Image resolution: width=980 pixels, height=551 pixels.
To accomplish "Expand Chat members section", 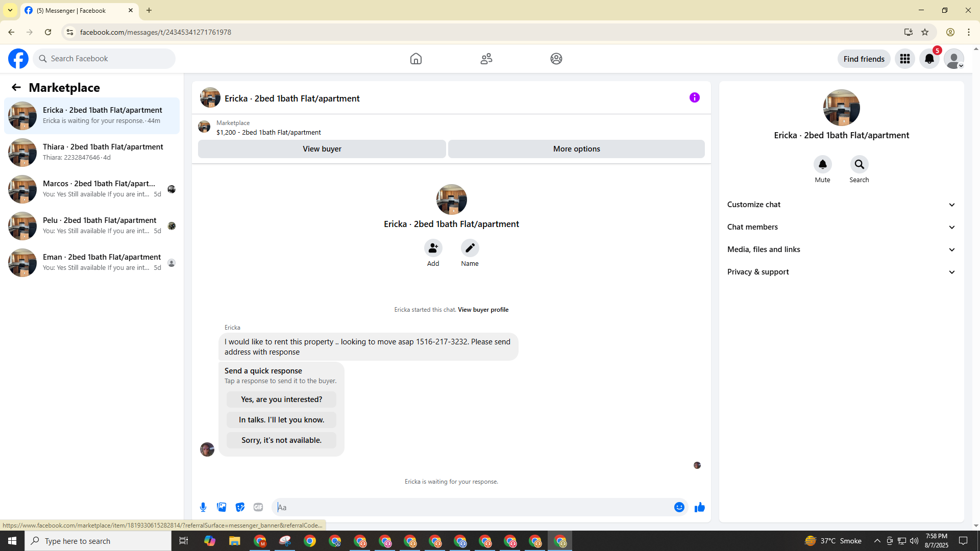I will [841, 227].
